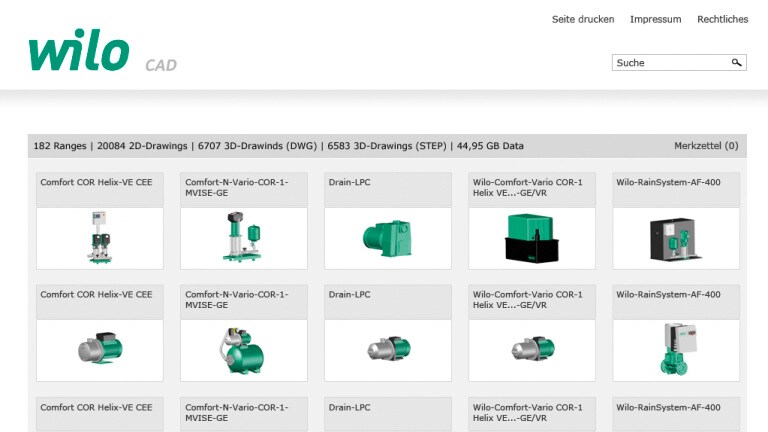This screenshot has height=432, width=768.
Task: Click RainSystem-AF-400 title above black cabinet image
Action: click(x=668, y=182)
